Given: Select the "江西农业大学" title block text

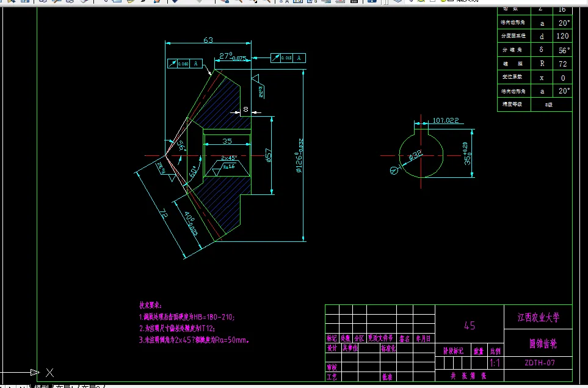Looking at the screenshot, I should click(539, 318).
